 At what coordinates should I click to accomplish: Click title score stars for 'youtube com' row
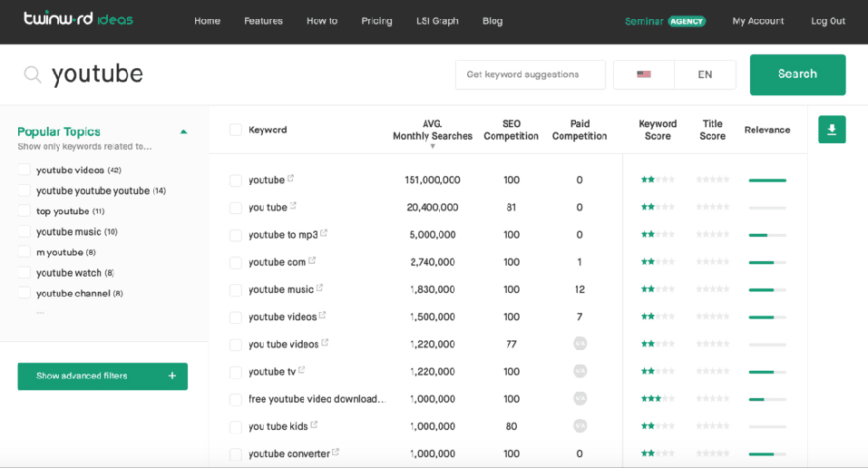tap(712, 261)
